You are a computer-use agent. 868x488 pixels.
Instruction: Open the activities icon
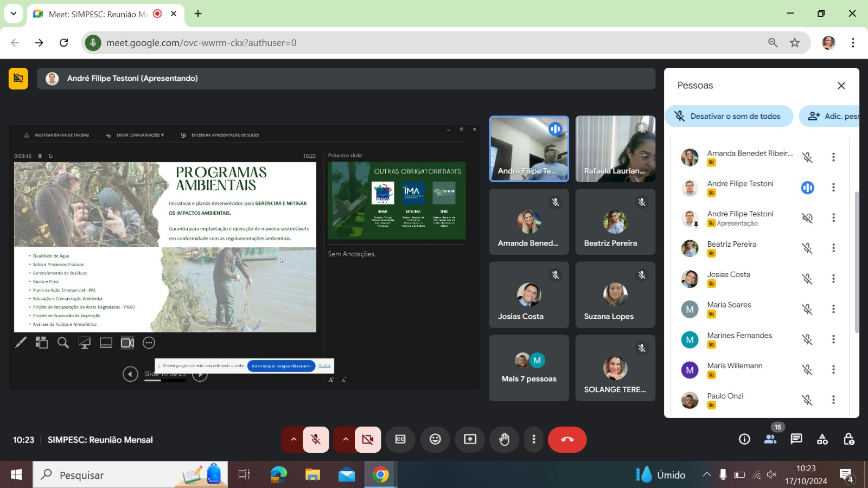click(x=822, y=439)
